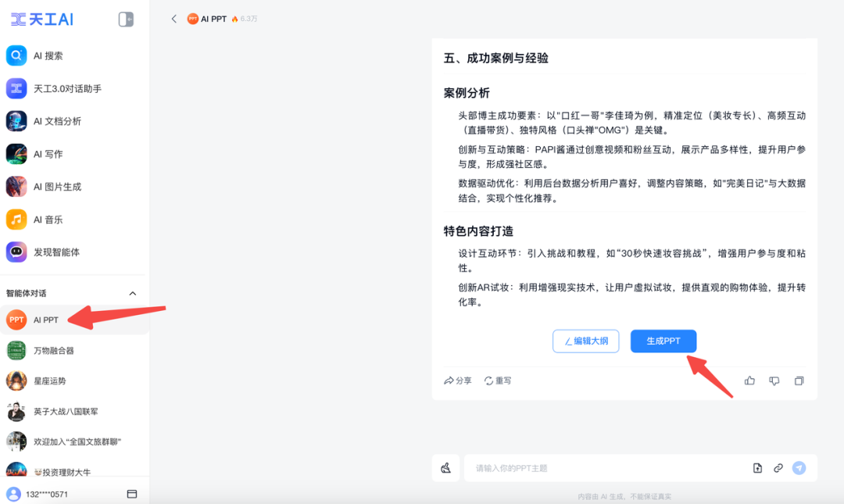Viewport: 844px width, 504px height.
Task: Click 万物融合器 list label
Action: click(x=54, y=351)
